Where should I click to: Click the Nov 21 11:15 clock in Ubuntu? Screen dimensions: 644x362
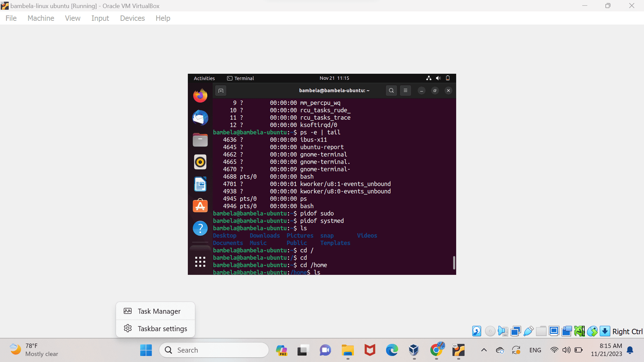(x=334, y=78)
